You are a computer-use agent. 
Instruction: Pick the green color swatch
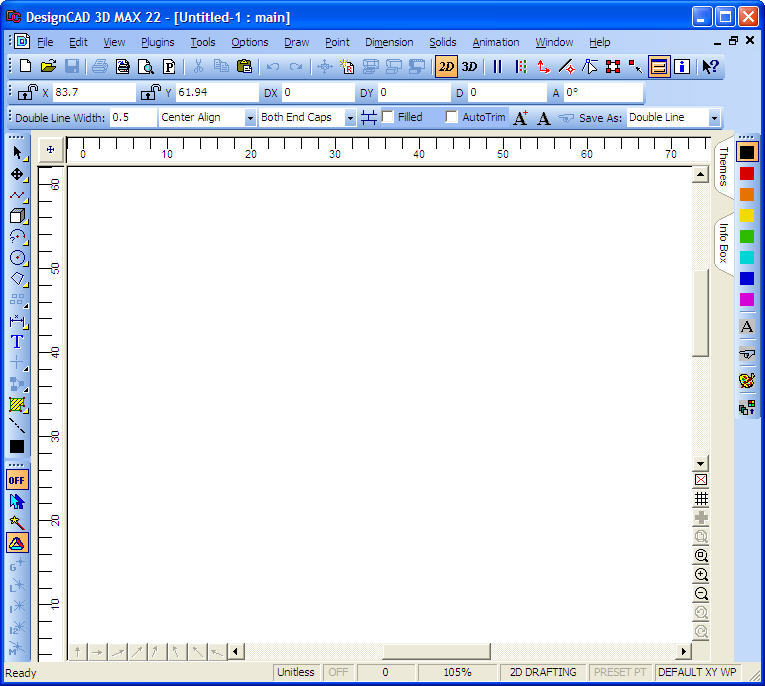pos(746,237)
